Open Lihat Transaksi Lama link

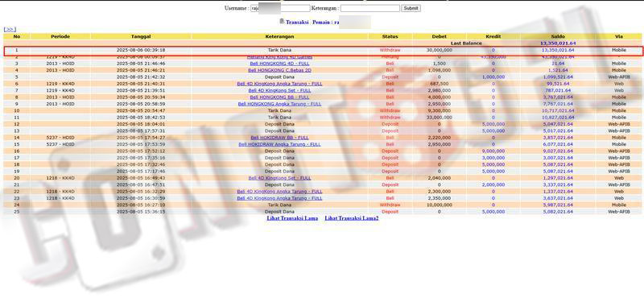pyautogui.click(x=292, y=218)
